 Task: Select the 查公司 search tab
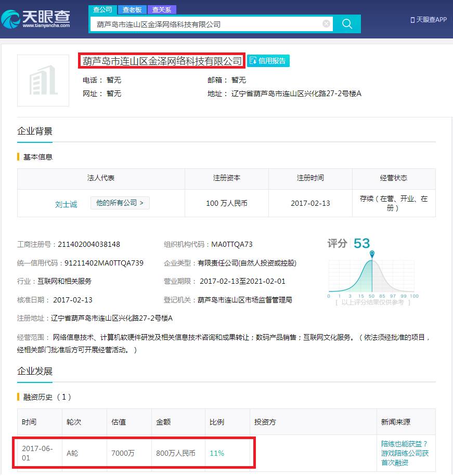coord(102,9)
